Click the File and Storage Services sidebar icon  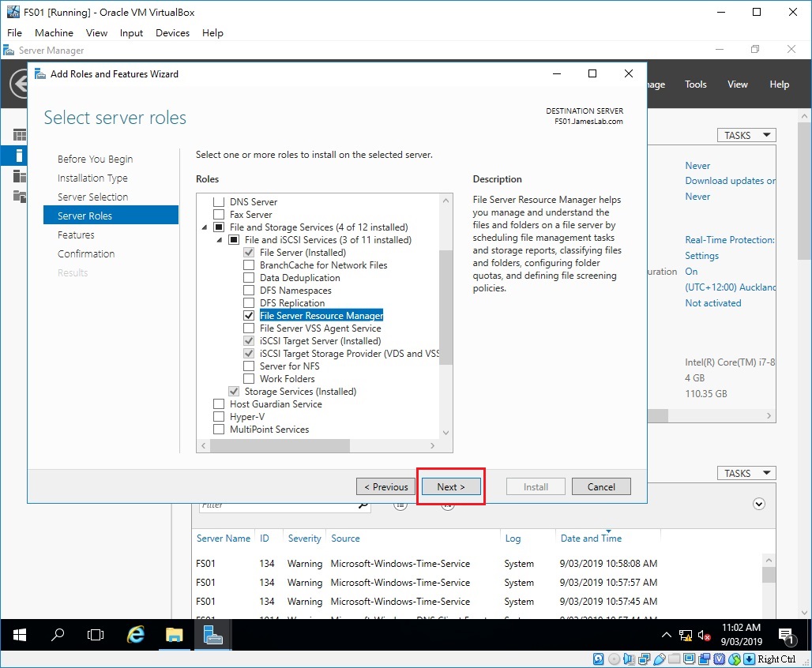point(19,197)
